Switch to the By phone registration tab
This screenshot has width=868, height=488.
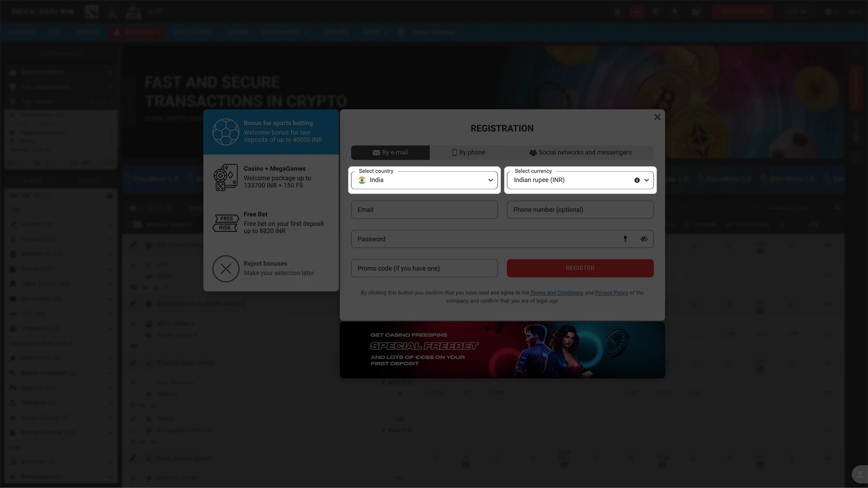point(468,152)
